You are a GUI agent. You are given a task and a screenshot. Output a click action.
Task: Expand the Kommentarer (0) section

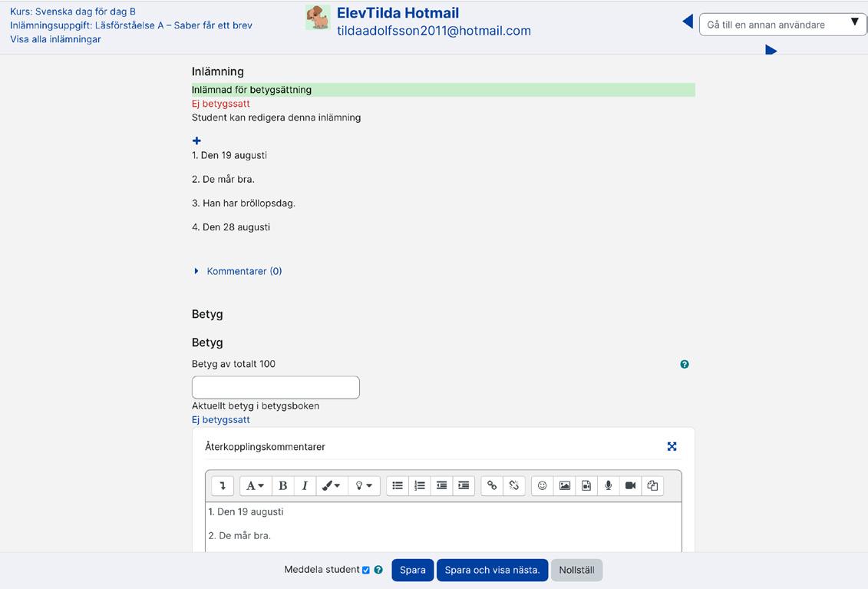coord(238,271)
